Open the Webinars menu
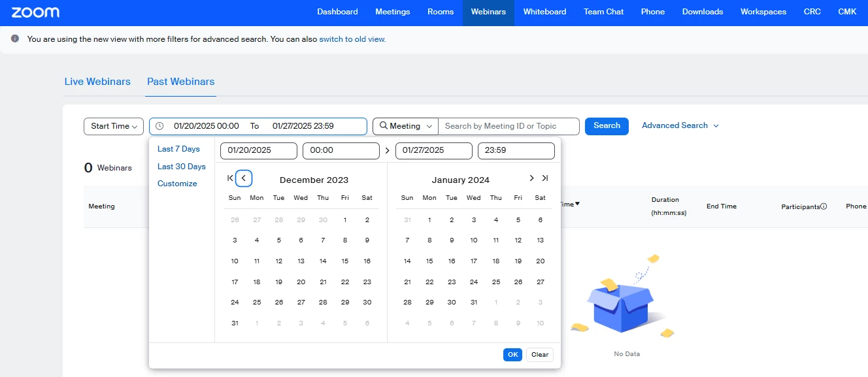Screen dimensions: 868x377 click(488, 12)
